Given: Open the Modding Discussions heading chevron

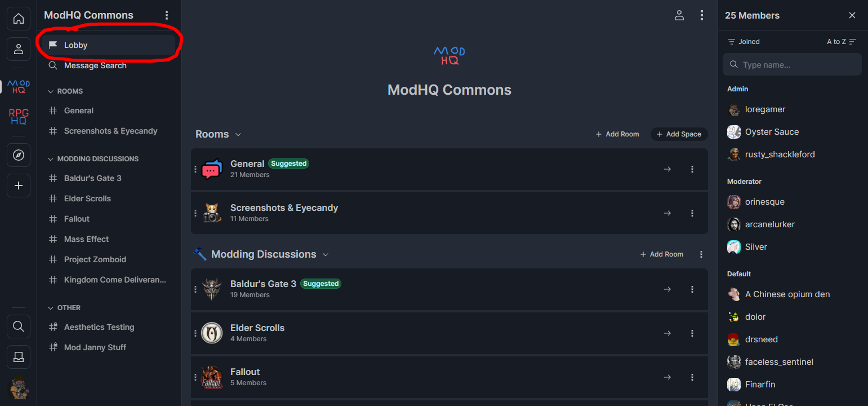Looking at the screenshot, I should pyautogui.click(x=325, y=254).
